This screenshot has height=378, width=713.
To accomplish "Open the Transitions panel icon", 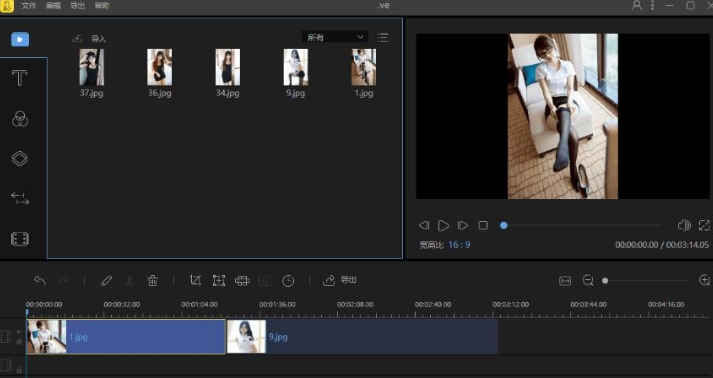I will pyautogui.click(x=20, y=199).
